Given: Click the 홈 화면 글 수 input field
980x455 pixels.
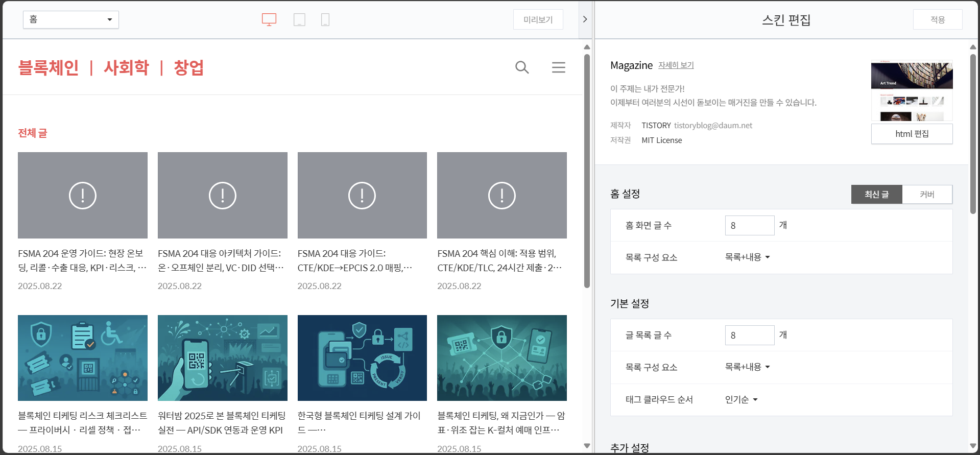Looking at the screenshot, I should click(750, 226).
